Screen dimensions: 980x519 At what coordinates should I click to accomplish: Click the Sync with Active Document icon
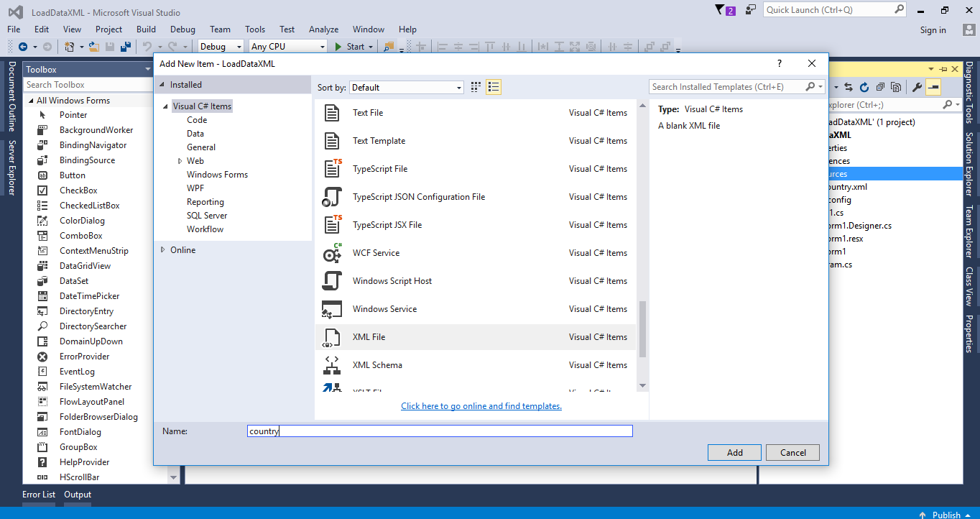849,87
